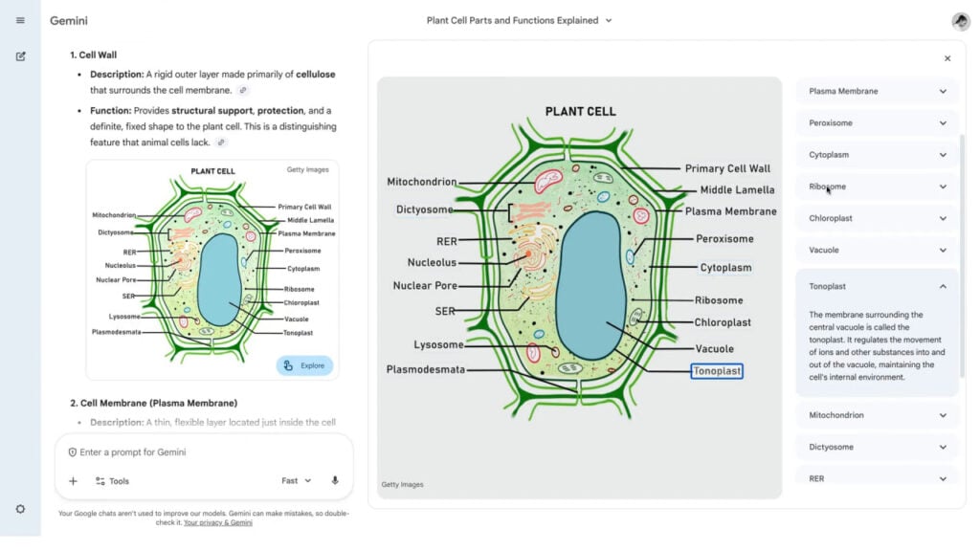Click the user profile avatar
Image resolution: width=980 pixels, height=551 pixels.
point(960,21)
